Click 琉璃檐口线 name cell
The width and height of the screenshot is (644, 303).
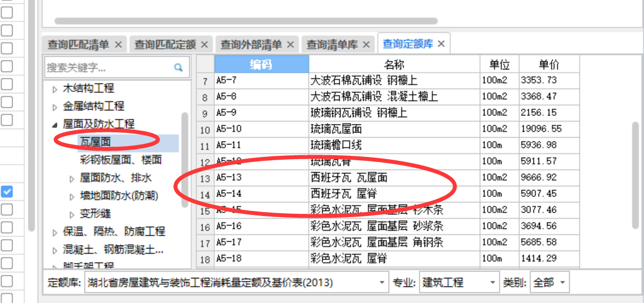click(x=394, y=145)
